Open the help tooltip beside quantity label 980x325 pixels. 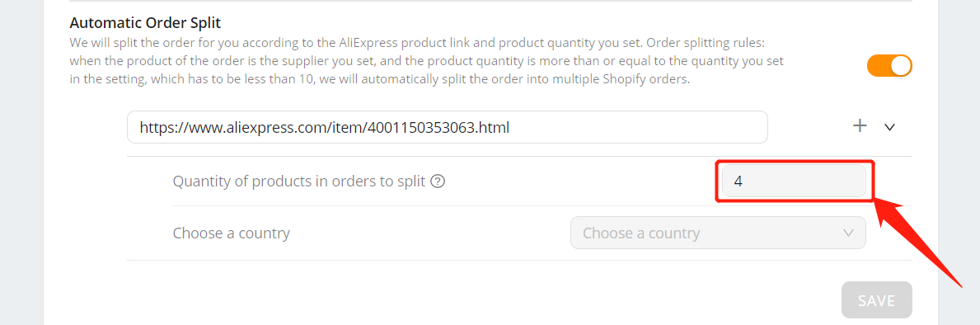(x=438, y=181)
